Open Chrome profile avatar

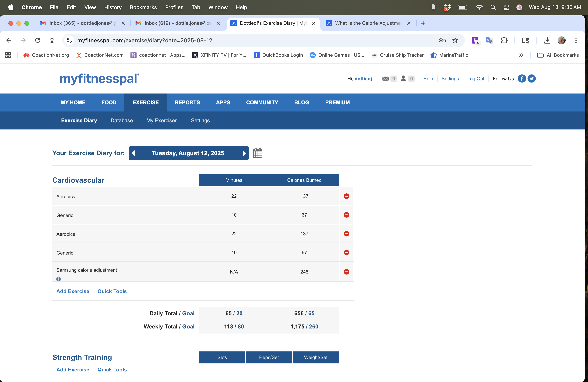(x=562, y=40)
